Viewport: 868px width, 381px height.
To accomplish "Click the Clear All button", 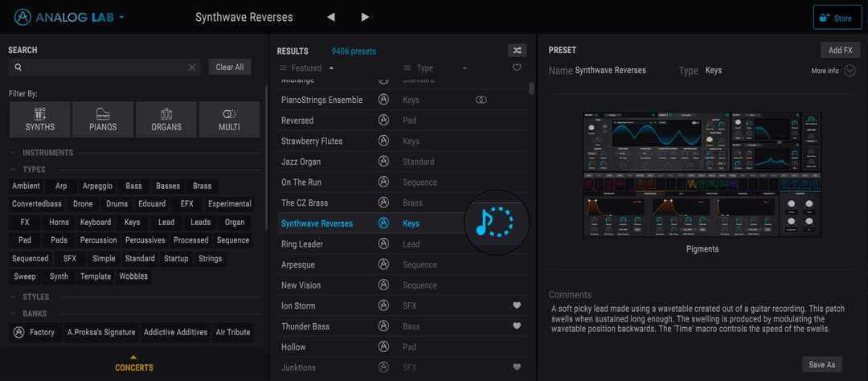I will coord(230,67).
